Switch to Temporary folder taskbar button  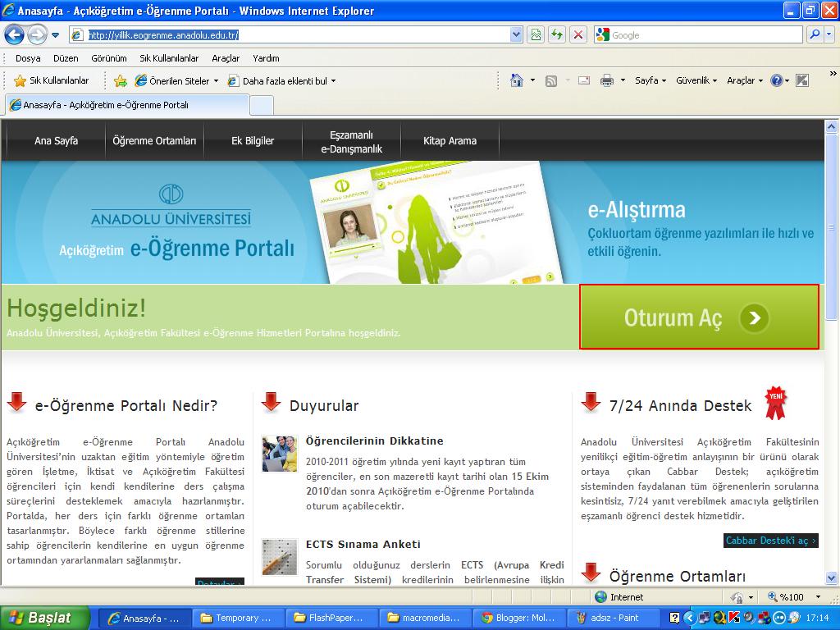point(238,618)
